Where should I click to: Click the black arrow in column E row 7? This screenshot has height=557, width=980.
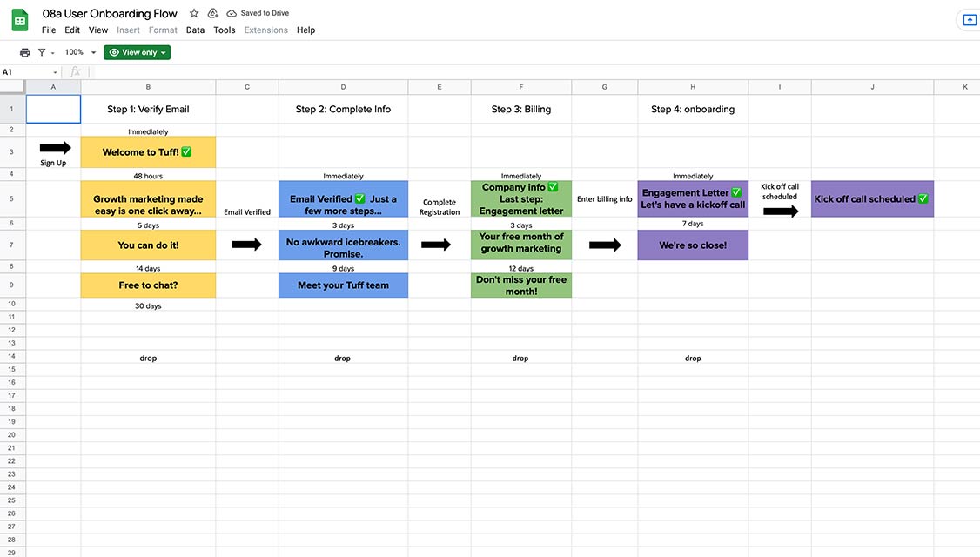(436, 245)
